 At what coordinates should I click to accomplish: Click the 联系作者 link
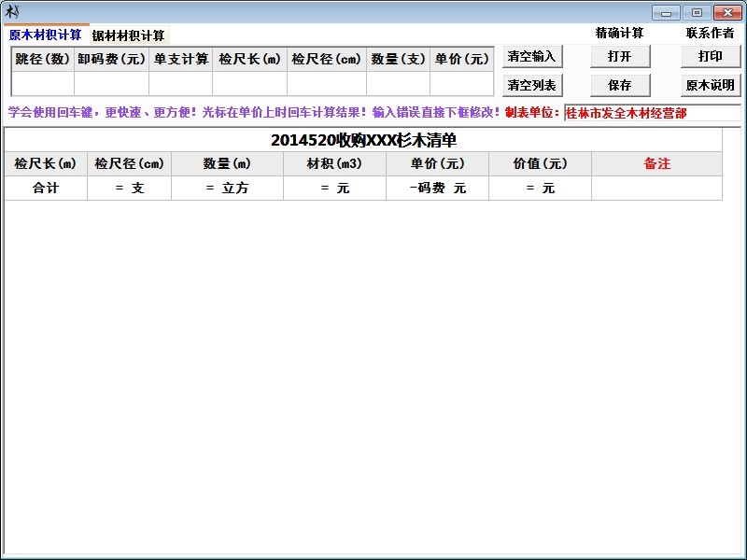tap(710, 34)
